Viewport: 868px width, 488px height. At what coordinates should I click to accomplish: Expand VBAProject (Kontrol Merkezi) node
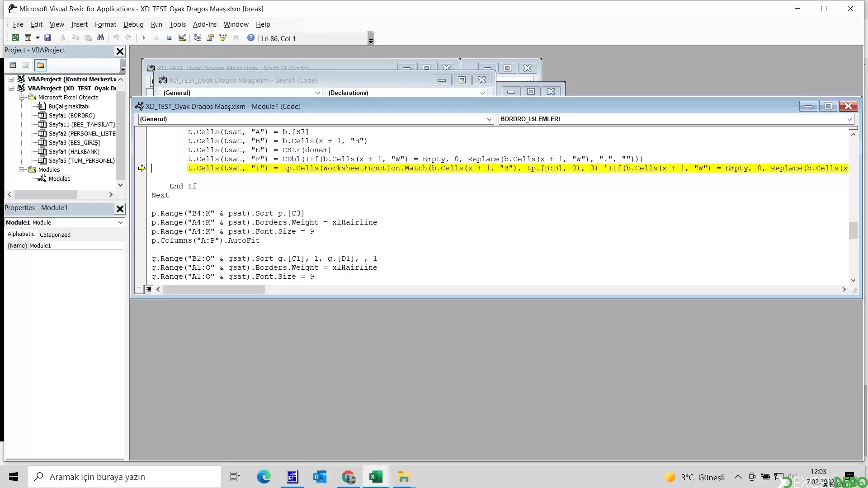11,79
